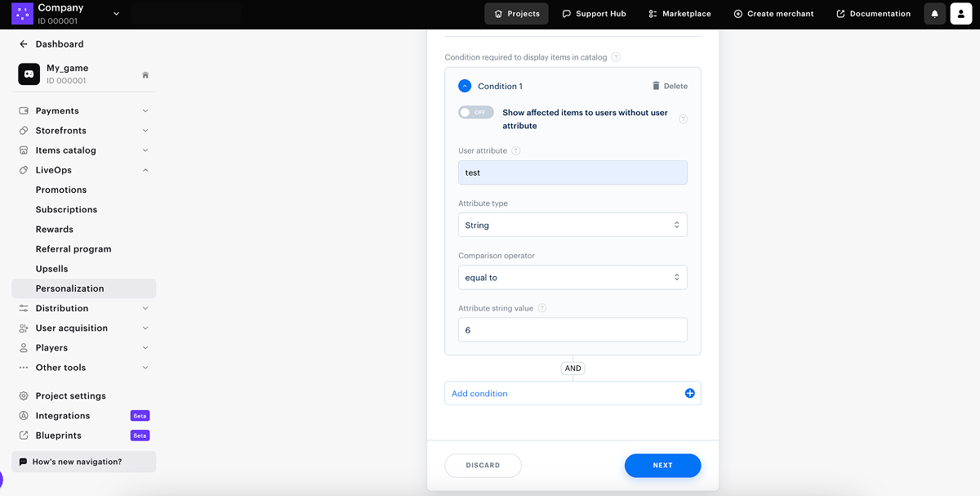Image resolution: width=980 pixels, height=496 pixels.
Task: Click the notifications bell icon
Action: [934, 14]
